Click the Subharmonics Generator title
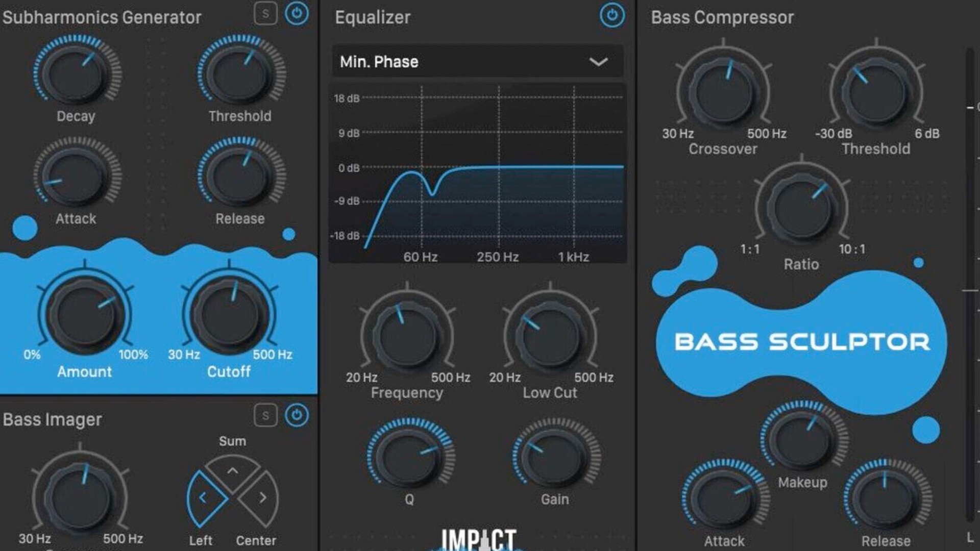This screenshot has height=551, width=980. tap(102, 17)
